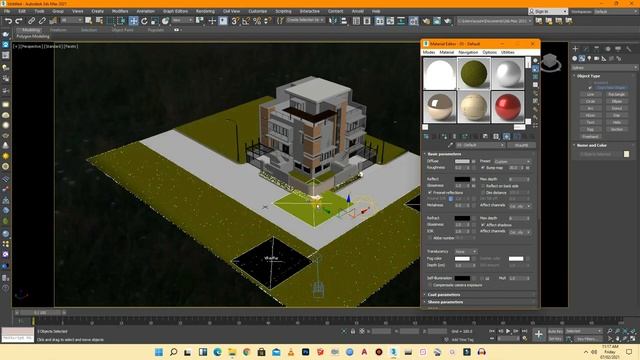
Task: Toggle the Affect shadows checkbox
Action: [x=483, y=225]
